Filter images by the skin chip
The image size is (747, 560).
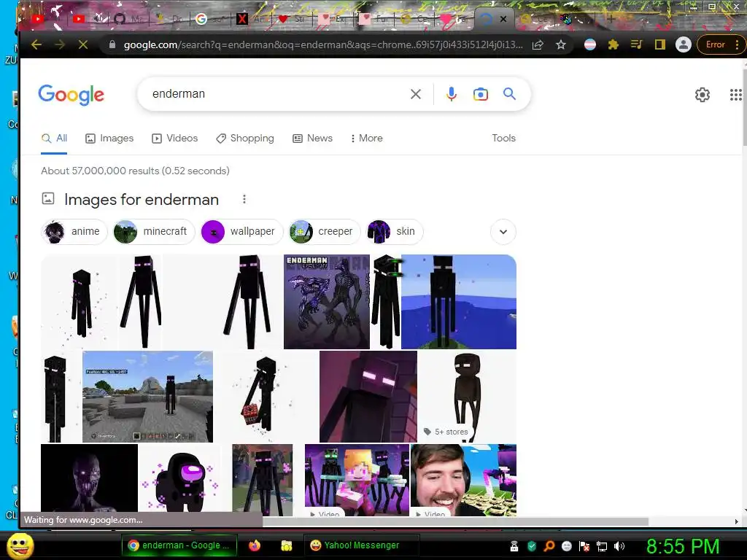coord(394,231)
